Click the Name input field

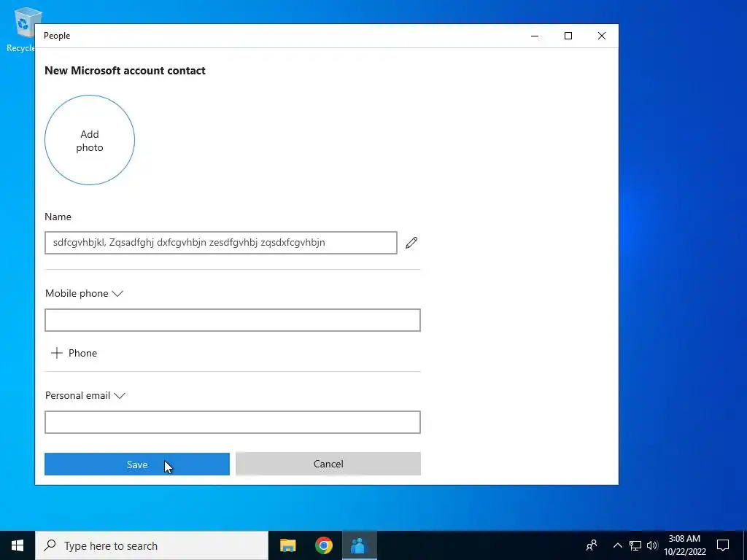pyautogui.click(x=220, y=243)
